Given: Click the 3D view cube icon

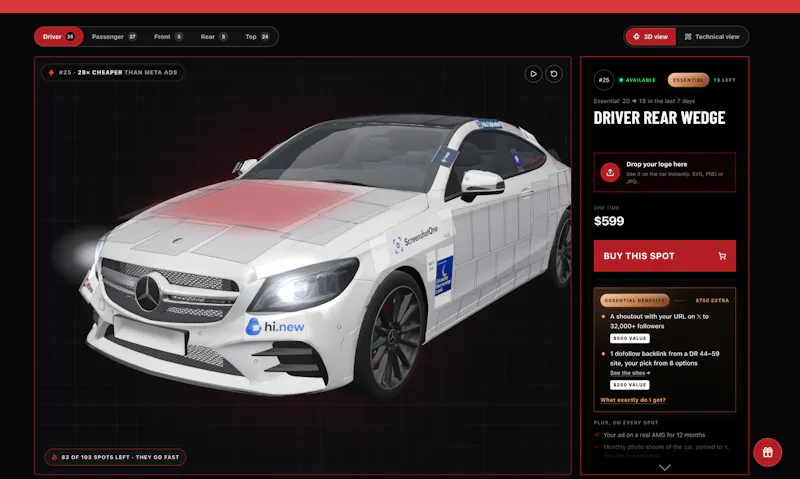Looking at the screenshot, I should tap(636, 37).
